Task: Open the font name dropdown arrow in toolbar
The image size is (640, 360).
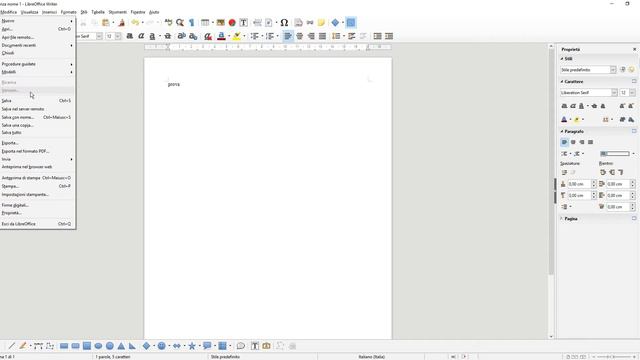Action: [x=99, y=36]
